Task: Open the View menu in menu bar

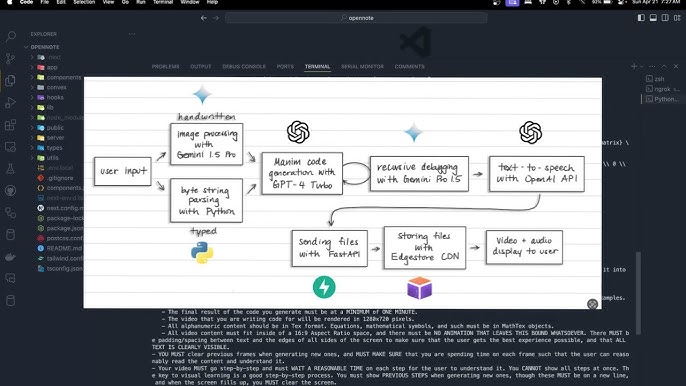Action: pos(108,2)
